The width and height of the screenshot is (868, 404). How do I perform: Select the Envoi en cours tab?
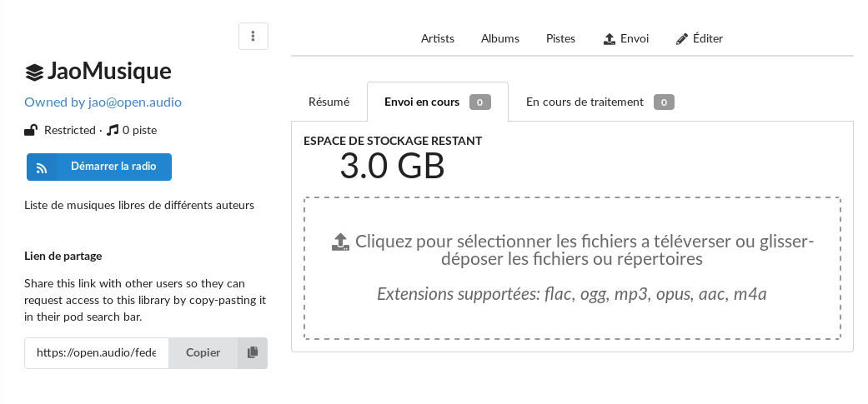pyautogui.click(x=437, y=102)
